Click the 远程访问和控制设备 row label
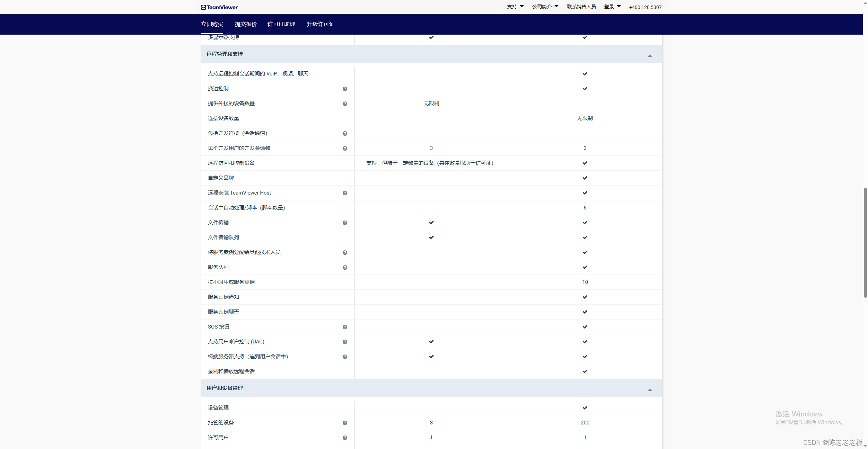The height and width of the screenshot is (449, 868). [x=231, y=163]
